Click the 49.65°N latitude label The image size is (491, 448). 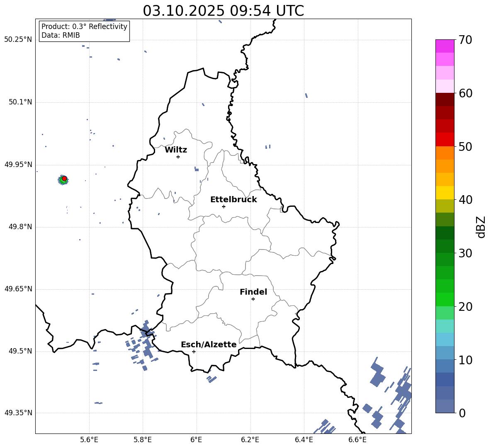[x=18, y=289]
